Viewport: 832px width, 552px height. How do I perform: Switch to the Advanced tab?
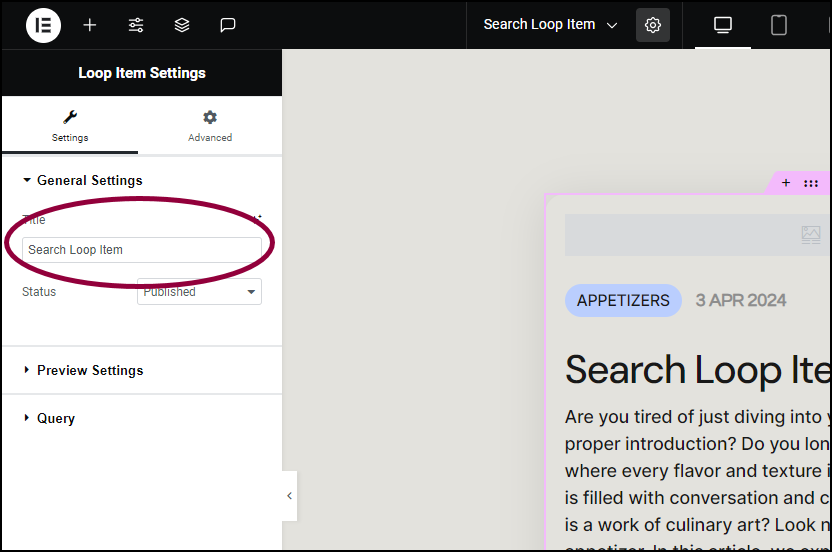(210, 126)
